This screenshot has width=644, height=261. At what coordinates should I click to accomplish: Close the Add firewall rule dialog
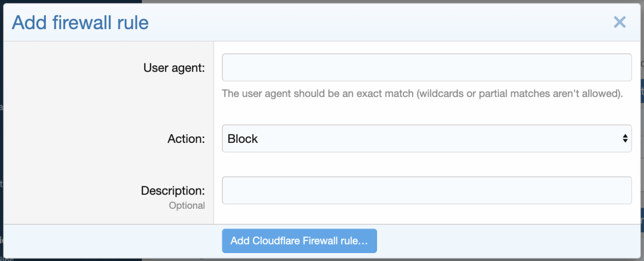619,22
